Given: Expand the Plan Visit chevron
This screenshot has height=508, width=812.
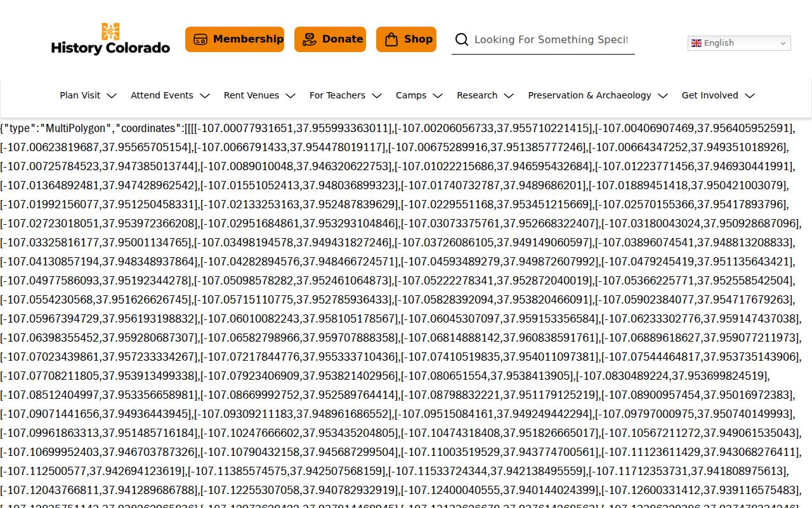Looking at the screenshot, I should coord(112,96).
